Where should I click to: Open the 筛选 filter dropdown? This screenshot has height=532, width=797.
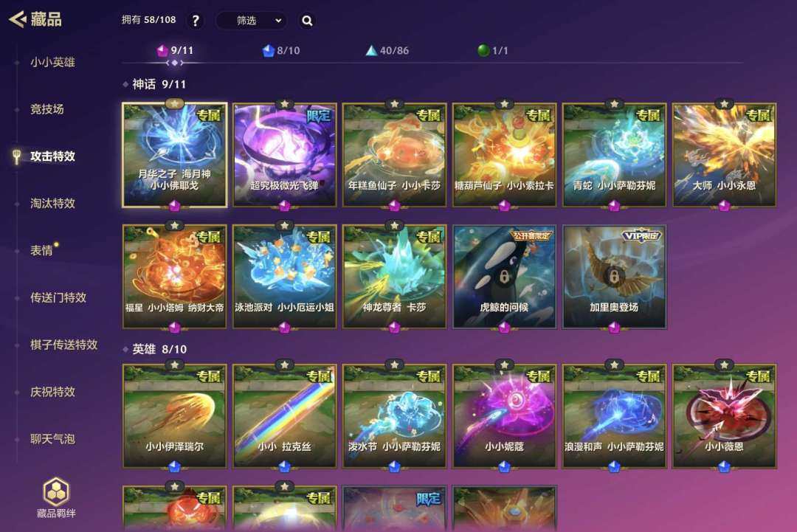pyautogui.click(x=252, y=21)
